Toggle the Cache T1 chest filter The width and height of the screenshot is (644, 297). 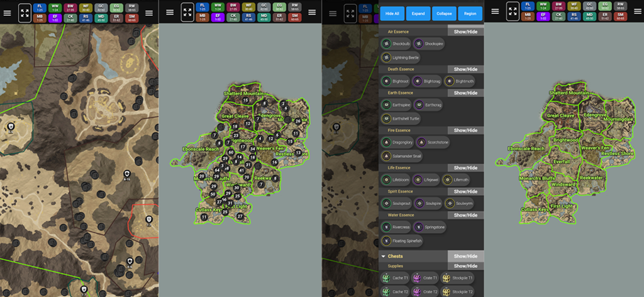(x=395, y=278)
